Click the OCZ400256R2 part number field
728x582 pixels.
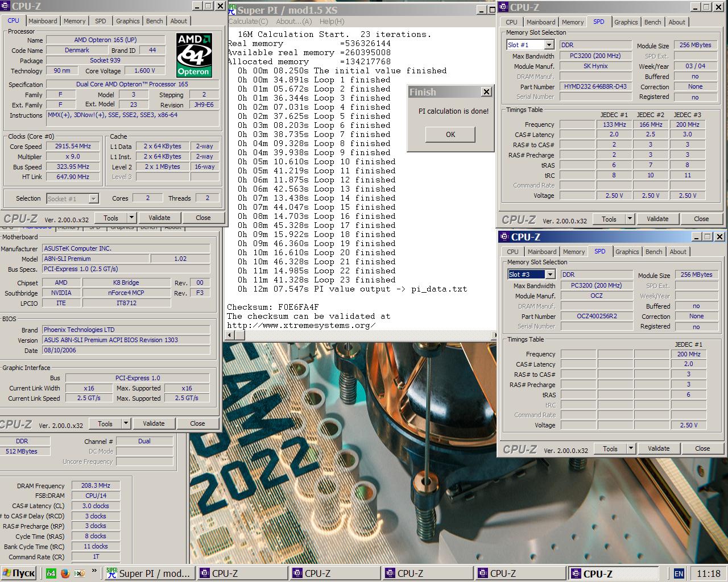click(x=597, y=316)
